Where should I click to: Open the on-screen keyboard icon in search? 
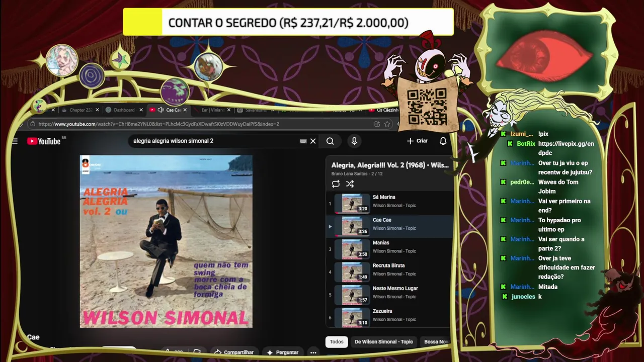(303, 141)
